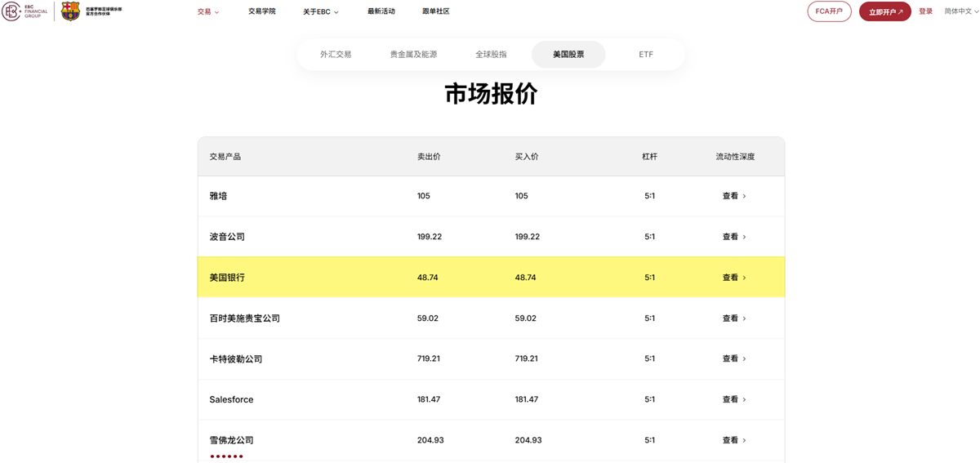The image size is (980, 463).
Task: Click the 雅培 product name
Action: [x=218, y=196]
